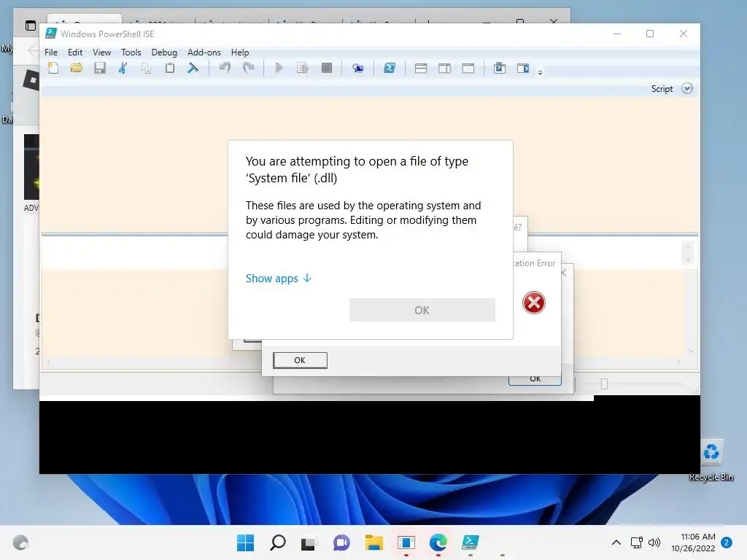This screenshot has width=747, height=560.
Task: Open New Remote PowerShell Tab icon
Action: (x=357, y=68)
